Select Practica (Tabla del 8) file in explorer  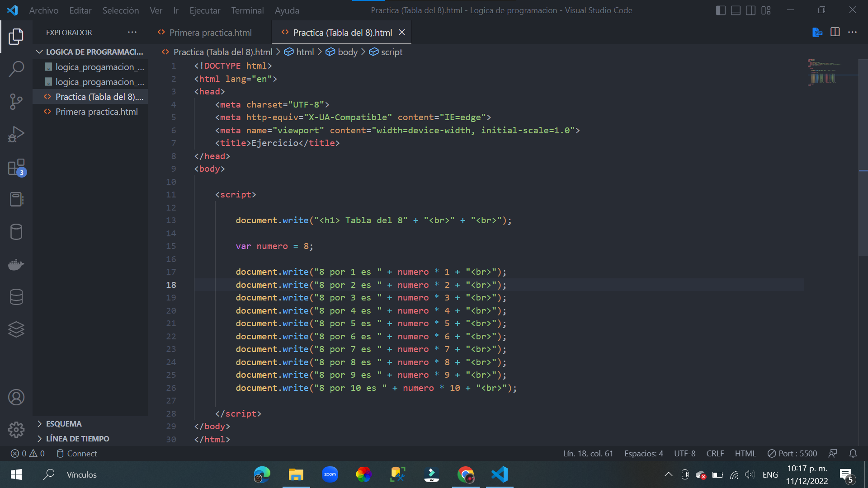tap(90, 97)
